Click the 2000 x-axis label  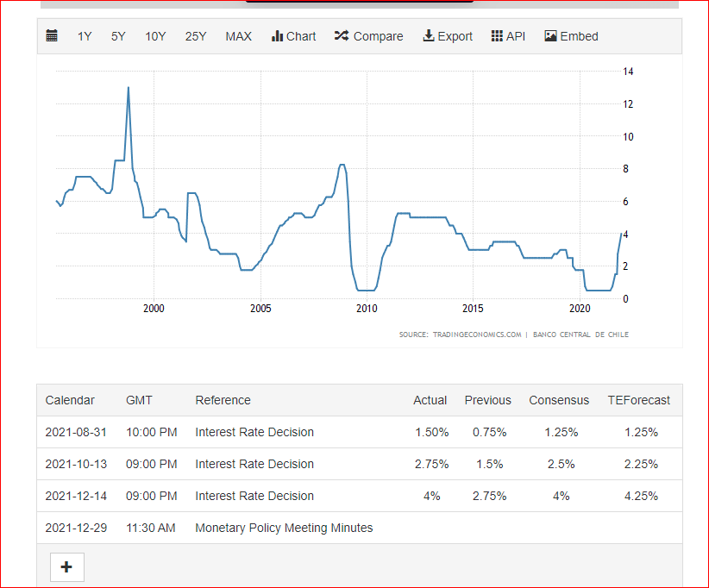154,309
